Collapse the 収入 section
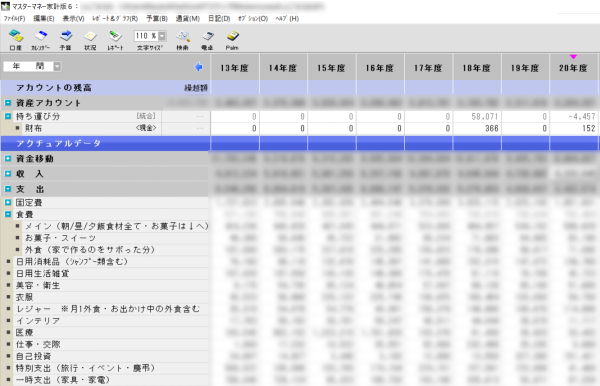Screen dimensions: 600x386 click(8, 174)
